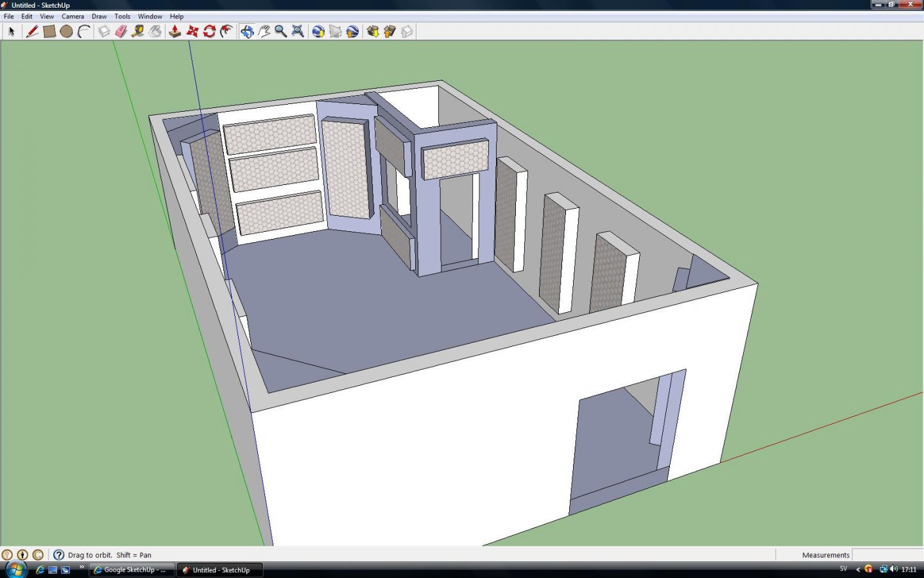This screenshot has height=578, width=924.
Task: Choose the Pan hand tool
Action: click(x=264, y=31)
